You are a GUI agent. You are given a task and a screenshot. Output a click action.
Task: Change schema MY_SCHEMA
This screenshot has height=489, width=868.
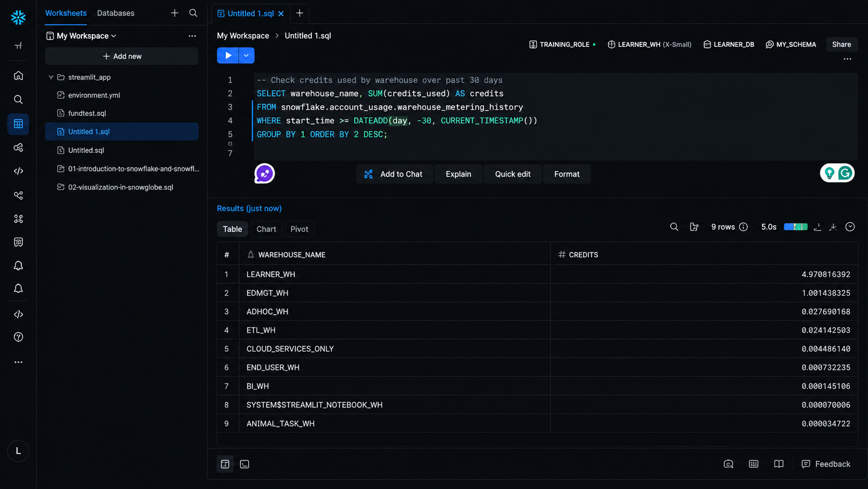coord(791,45)
